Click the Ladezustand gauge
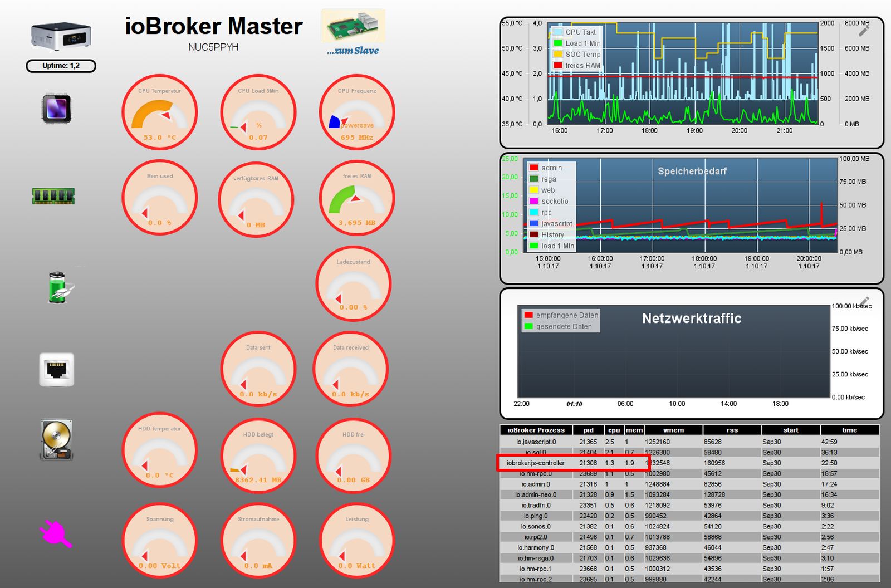 point(354,283)
